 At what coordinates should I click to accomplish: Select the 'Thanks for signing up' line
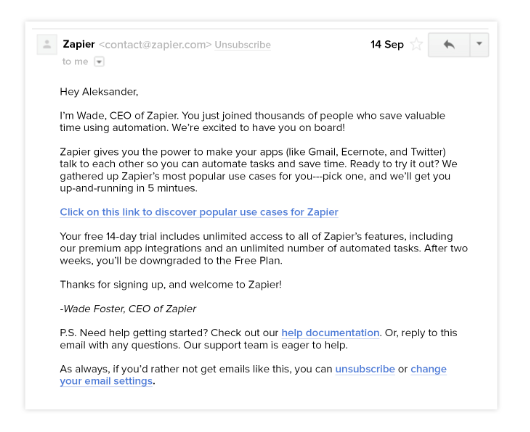pos(171,285)
